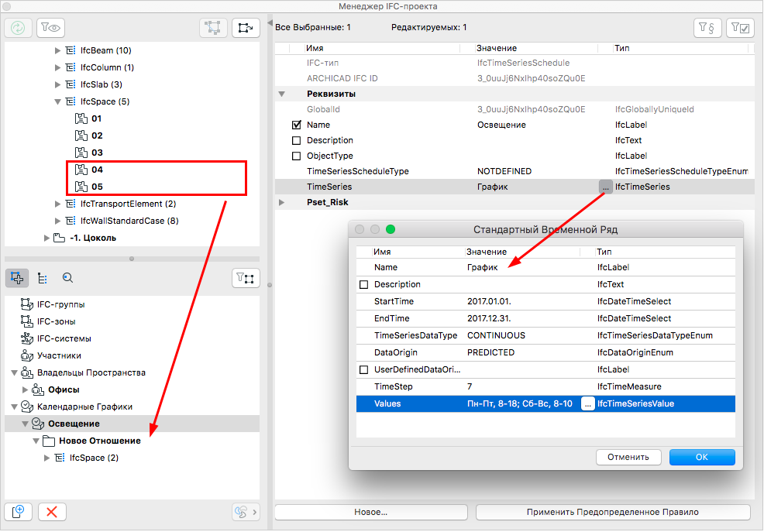Screen dimensions: 764x532
Task: Confirm the dialog with OK
Action: (x=702, y=457)
